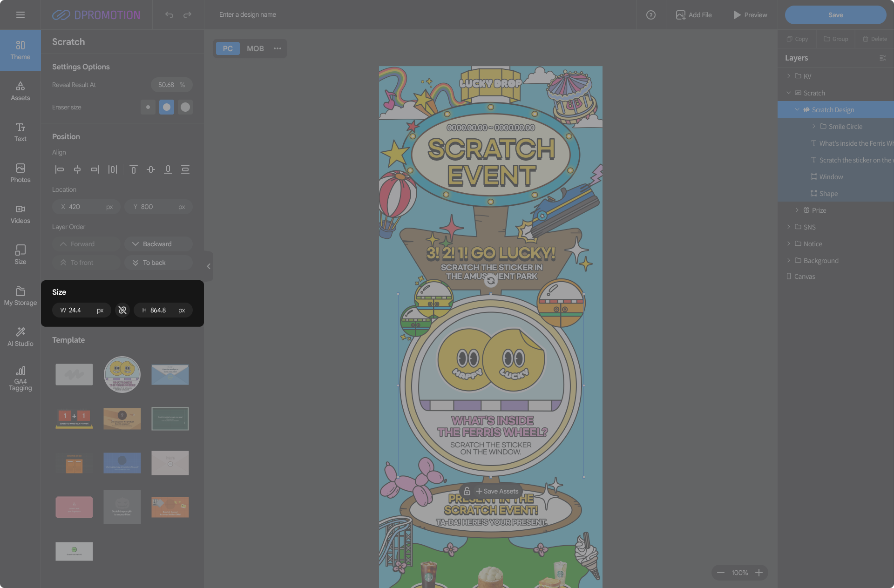
Task: Open the GA4 Tagging panel
Action: (x=20, y=378)
